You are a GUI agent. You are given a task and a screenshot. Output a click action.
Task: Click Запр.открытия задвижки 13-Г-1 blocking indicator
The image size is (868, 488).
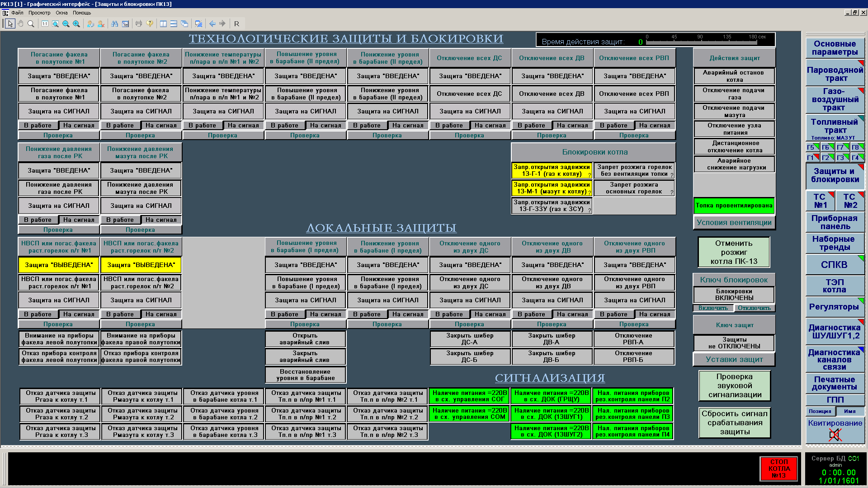pos(552,170)
